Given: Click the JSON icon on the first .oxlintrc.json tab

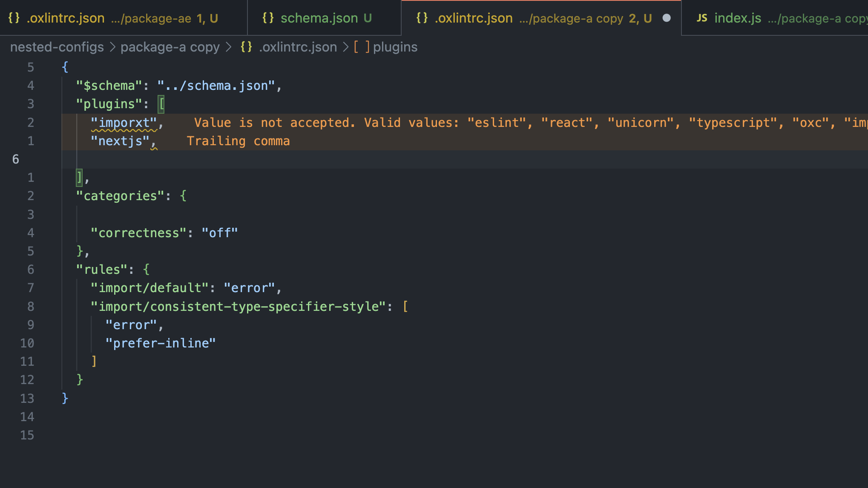Looking at the screenshot, I should pos(14,18).
